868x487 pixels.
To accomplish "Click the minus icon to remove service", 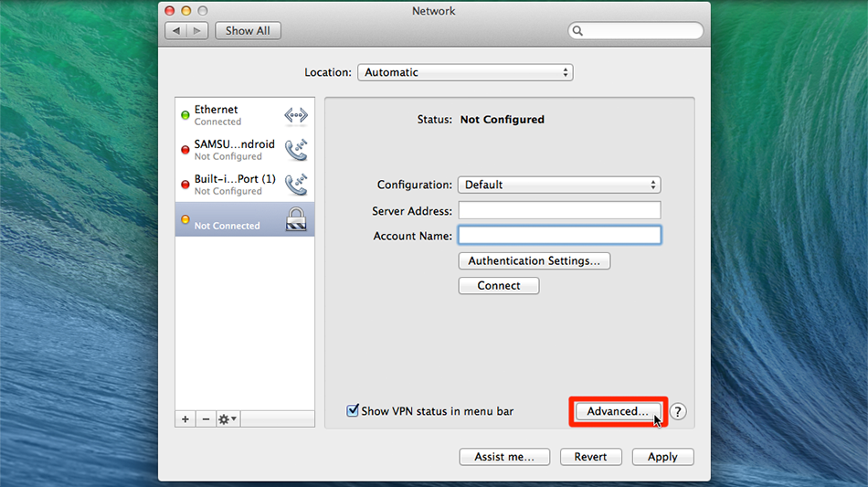I will [x=206, y=418].
